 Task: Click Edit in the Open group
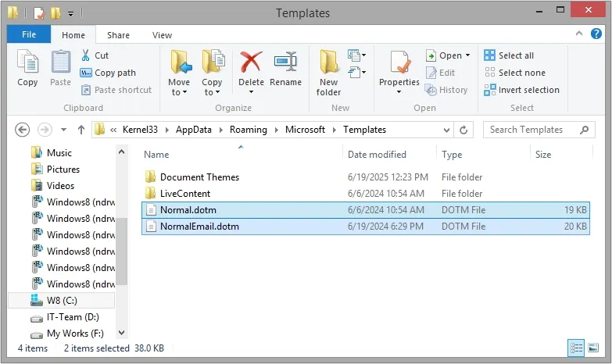[440, 73]
